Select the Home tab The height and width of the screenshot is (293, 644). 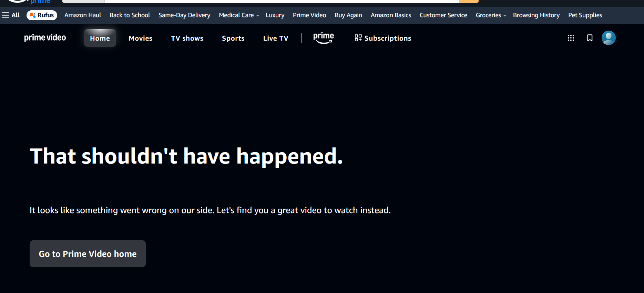pos(100,38)
